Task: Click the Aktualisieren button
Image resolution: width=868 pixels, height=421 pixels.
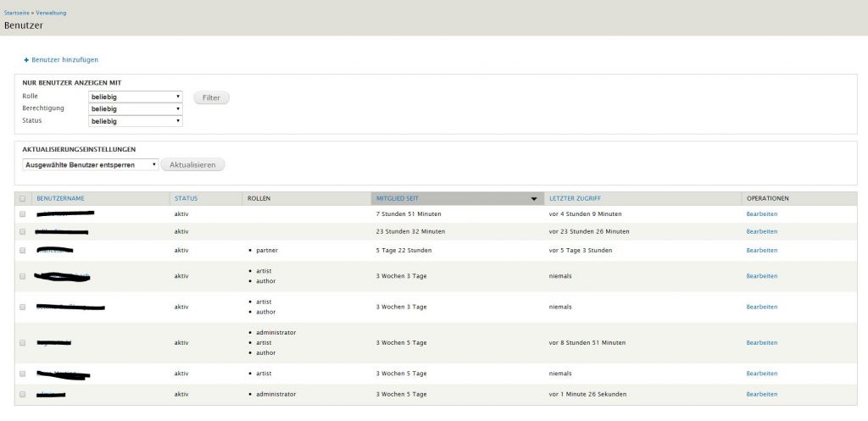Action: (192, 164)
